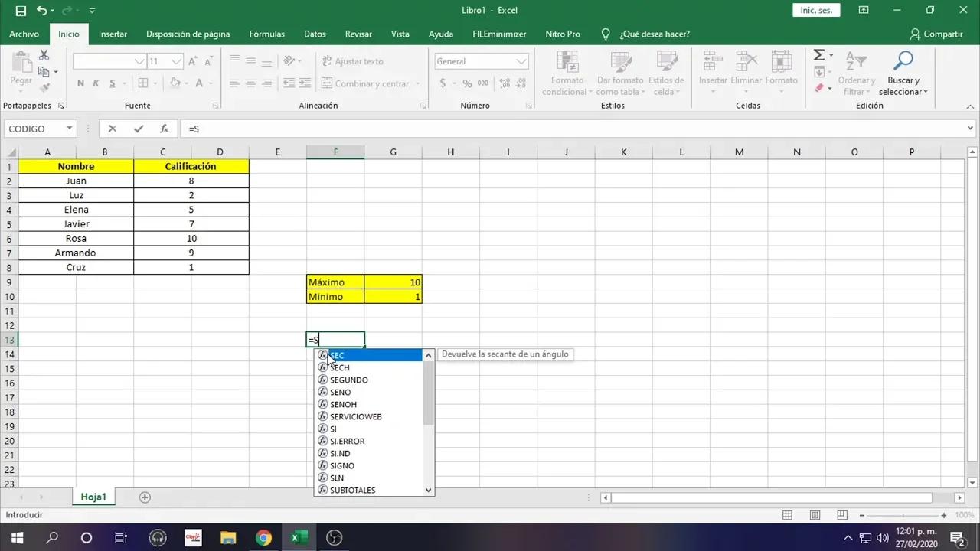Expand the formula bar
Viewport: 980px width, 551px height.
[971, 129]
